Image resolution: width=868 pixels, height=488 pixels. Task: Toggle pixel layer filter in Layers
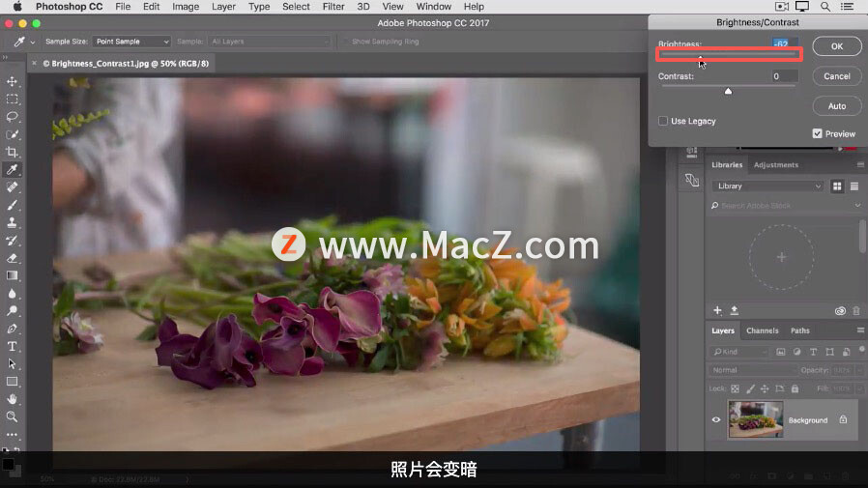click(781, 352)
